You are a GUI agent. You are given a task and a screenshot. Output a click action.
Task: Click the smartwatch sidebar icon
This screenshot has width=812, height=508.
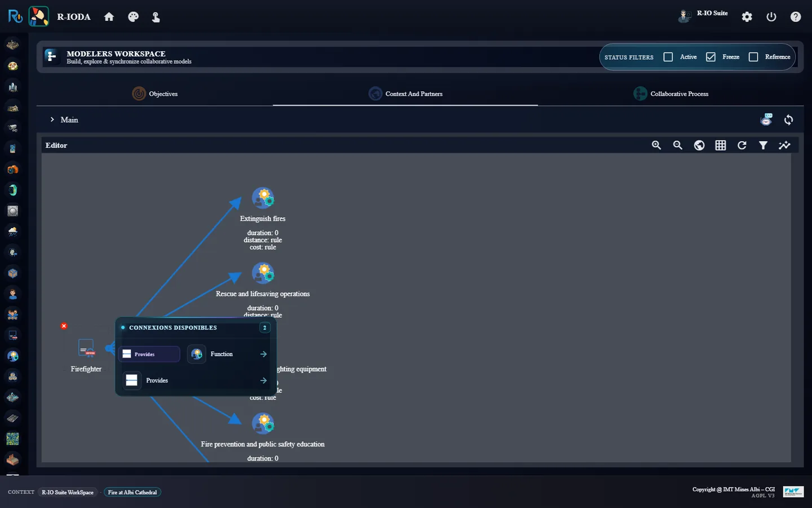tap(12, 190)
